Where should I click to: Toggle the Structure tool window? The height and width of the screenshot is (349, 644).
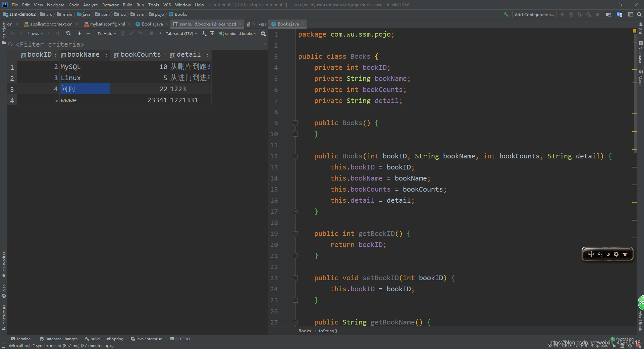click(x=4, y=317)
